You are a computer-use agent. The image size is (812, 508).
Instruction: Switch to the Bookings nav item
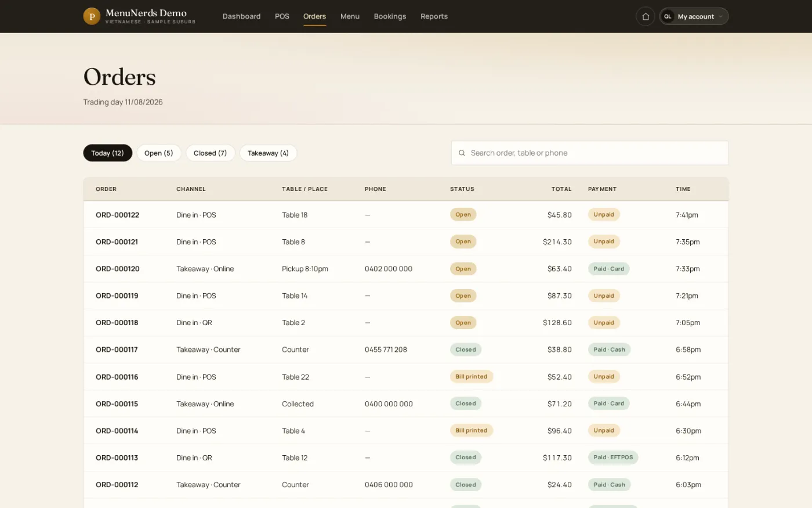point(390,16)
